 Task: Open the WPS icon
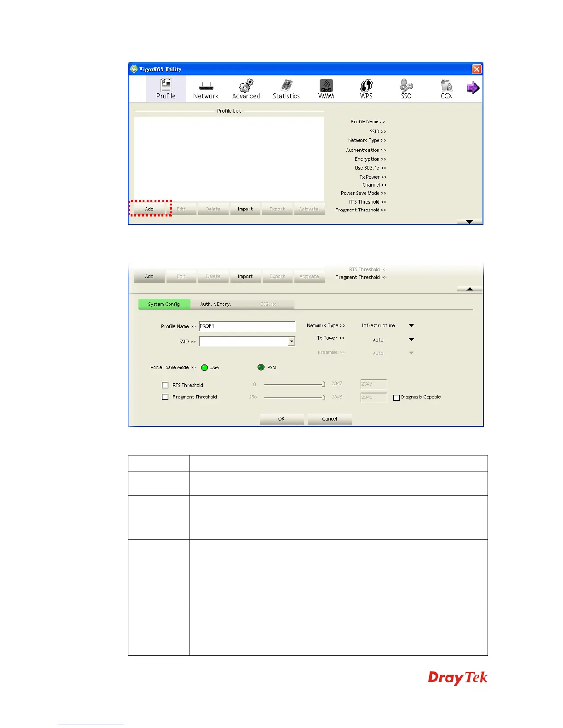pyautogui.click(x=366, y=89)
